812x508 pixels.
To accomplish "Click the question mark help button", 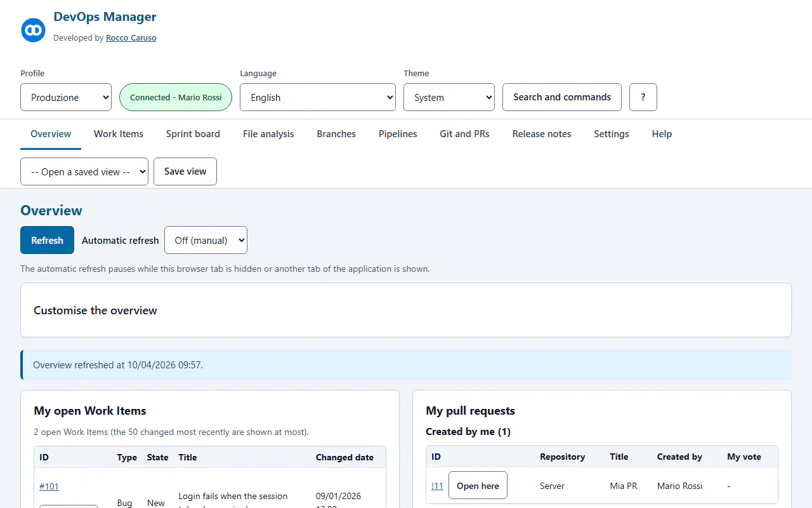I will [643, 97].
